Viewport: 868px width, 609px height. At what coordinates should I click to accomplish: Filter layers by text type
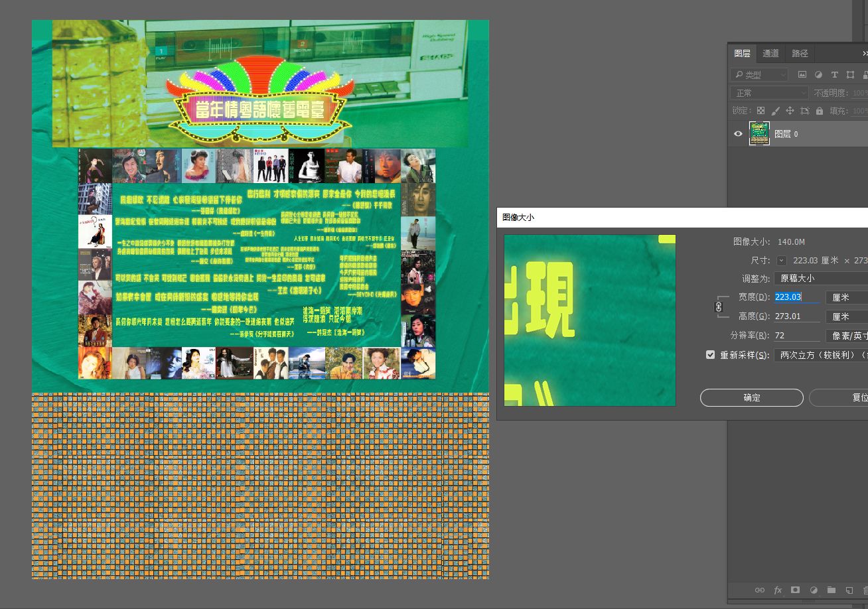click(834, 75)
